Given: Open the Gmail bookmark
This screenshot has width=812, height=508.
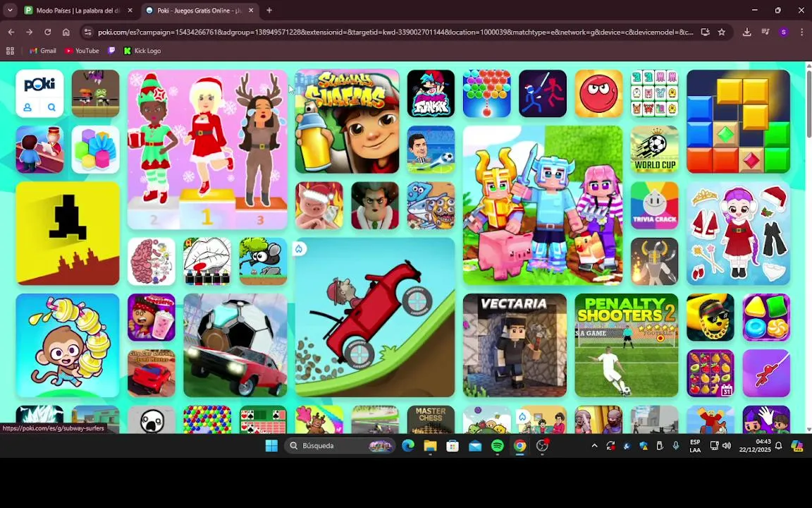Looking at the screenshot, I should 42,51.
